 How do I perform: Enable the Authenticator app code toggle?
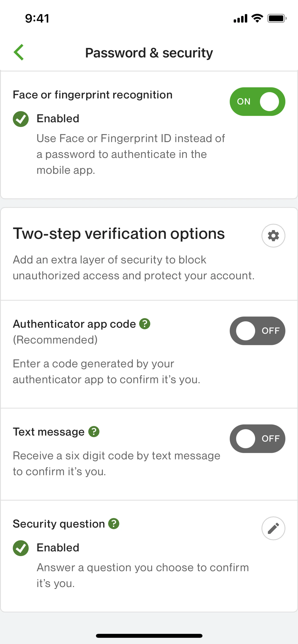(257, 331)
